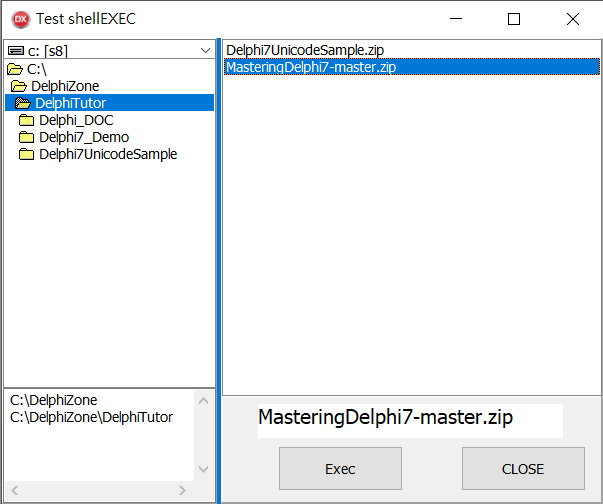This screenshot has width=603, height=504.
Task: Select file MasteringDelphi7-master.zip in the file list
Action: 412,67
